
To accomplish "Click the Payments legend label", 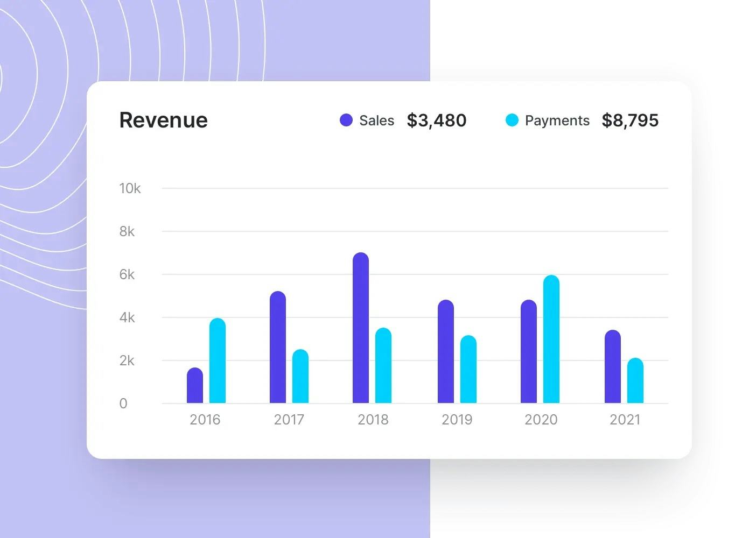I will (x=557, y=120).
